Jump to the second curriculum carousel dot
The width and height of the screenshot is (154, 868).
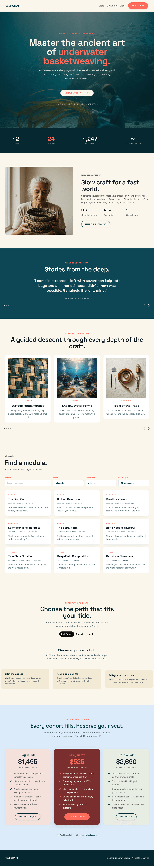click(6, 429)
